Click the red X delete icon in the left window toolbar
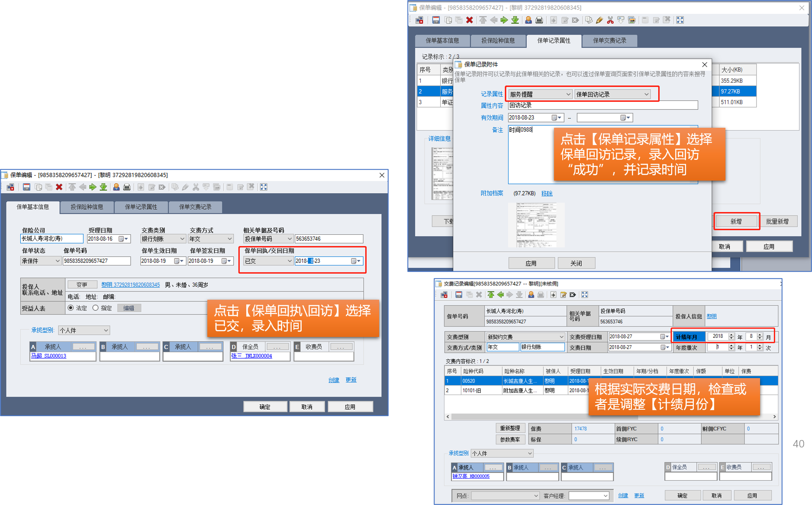The image size is (812, 505). 59,187
